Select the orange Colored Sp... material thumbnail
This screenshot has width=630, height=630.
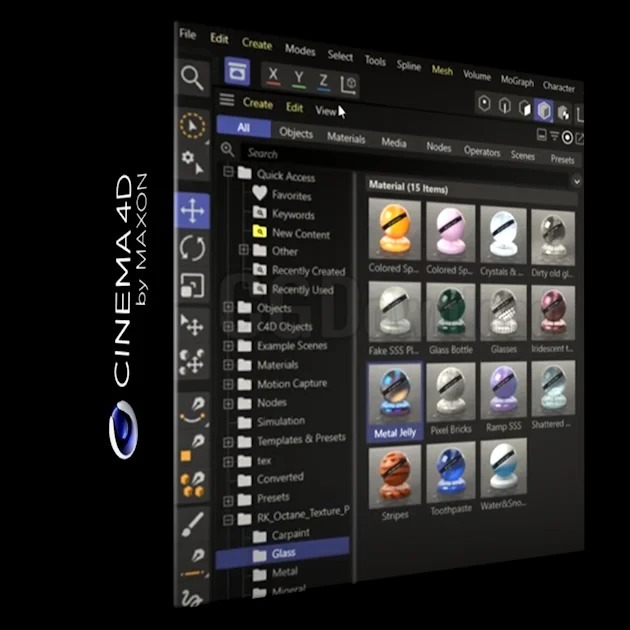[x=395, y=229]
